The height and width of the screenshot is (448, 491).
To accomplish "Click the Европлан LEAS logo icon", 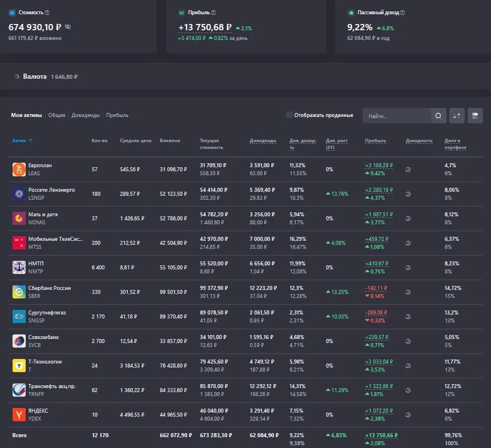I will coord(19,169).
